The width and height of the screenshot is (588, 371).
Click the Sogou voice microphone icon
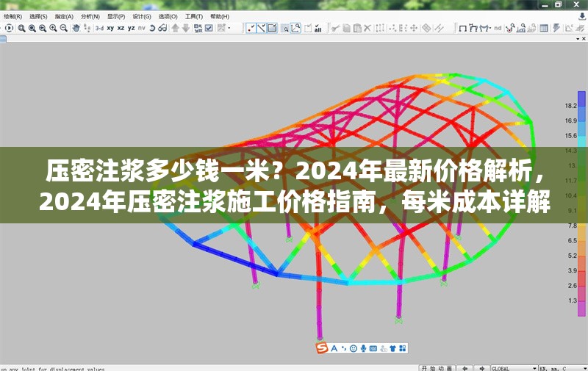[x=363, y=348]
